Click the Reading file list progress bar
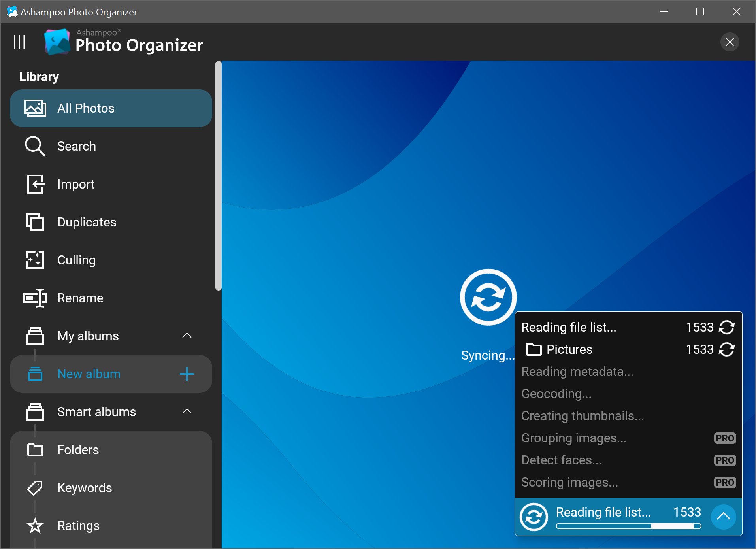Image resolution: width=756 pixels, height=549 pixels. pos(628,526)
